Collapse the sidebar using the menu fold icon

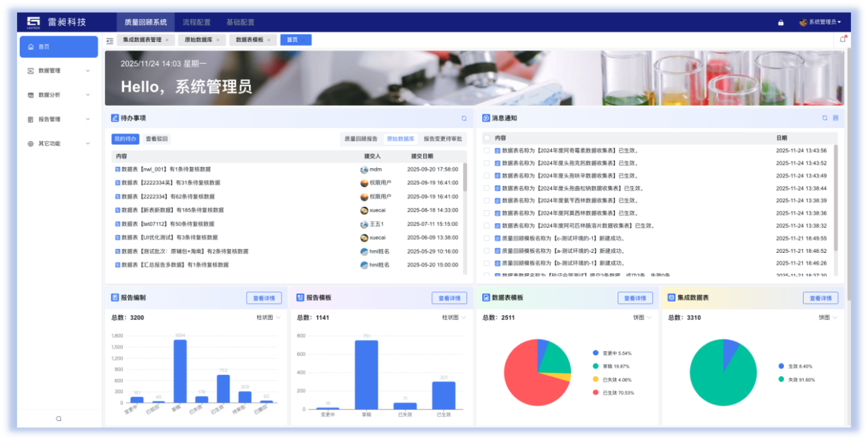pyautogui.click(x=110, y=41)
